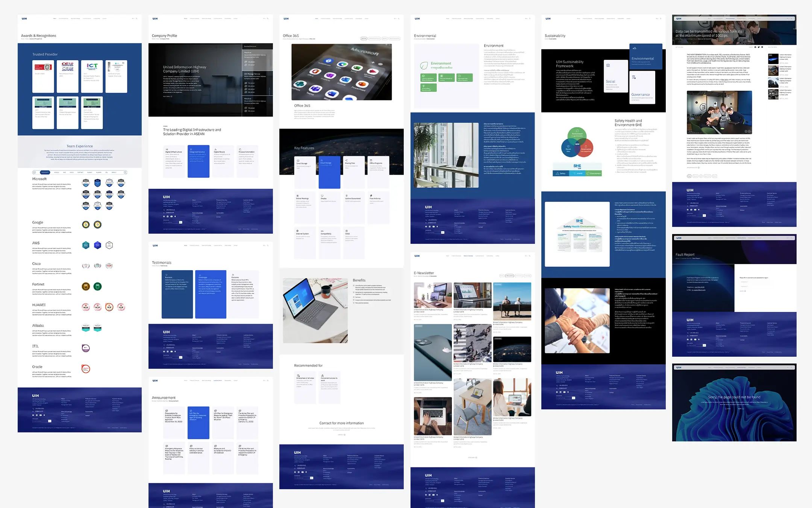This screenshot has height=508, width=812.
Task: Click the Twitter share icon on the article page
Action: pos(759,47)
